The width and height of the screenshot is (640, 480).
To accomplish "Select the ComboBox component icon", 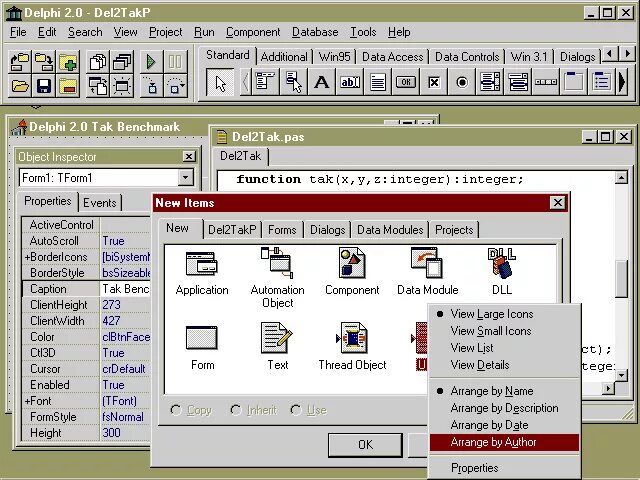I will click(x=519, y=82).
